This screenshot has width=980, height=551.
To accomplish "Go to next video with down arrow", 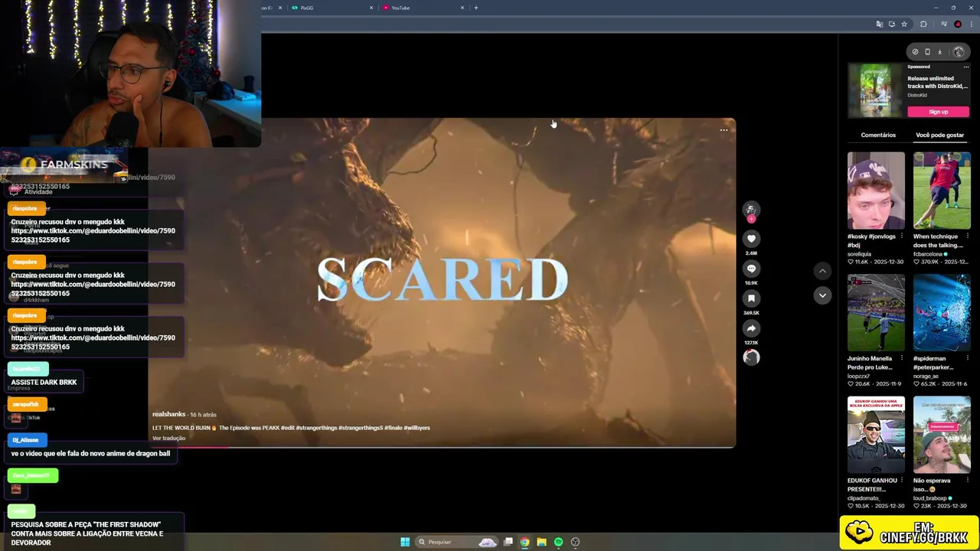I will click(x=822, y=295).
